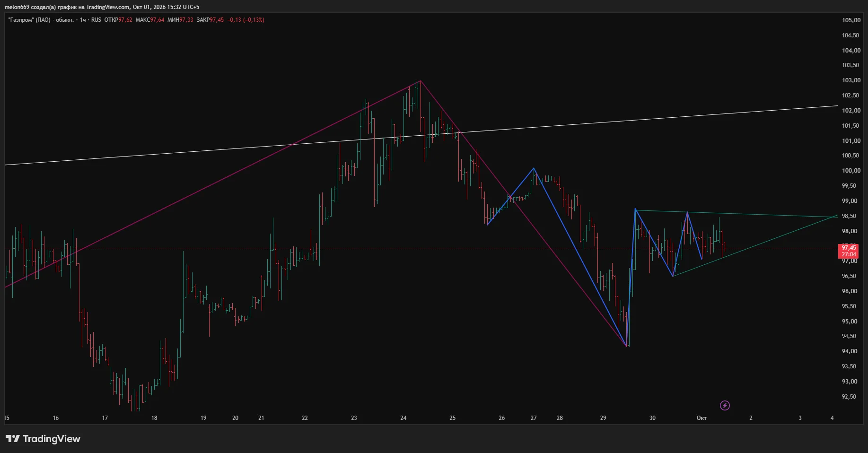
Task: Click the Окт label on the time axis
Action: (701, 418)
